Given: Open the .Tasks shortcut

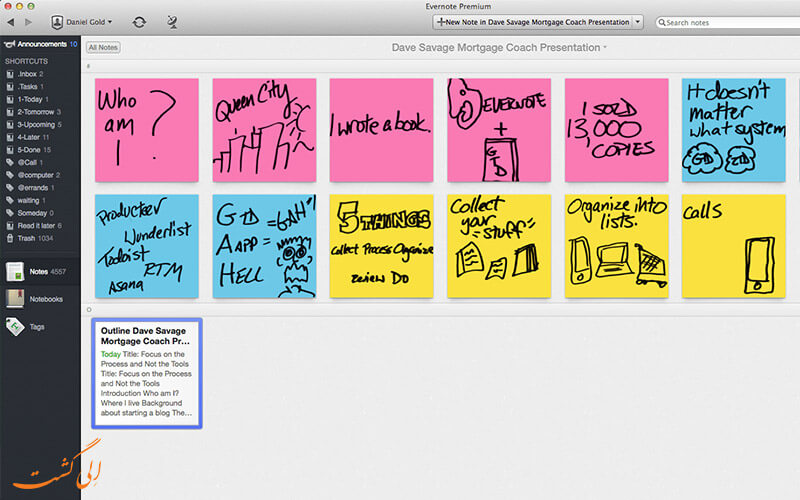Looking at the screenshot, I should click(26, 87).
